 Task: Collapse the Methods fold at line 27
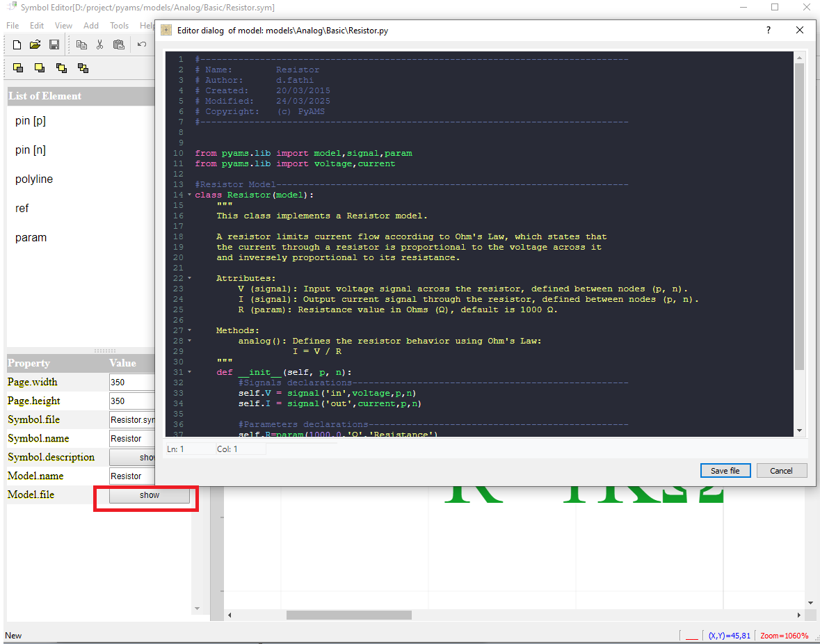click(189, 330)
